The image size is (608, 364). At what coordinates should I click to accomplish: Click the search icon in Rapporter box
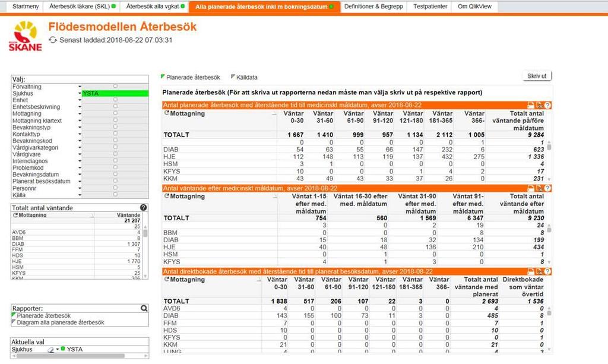(x=144, y=309)
